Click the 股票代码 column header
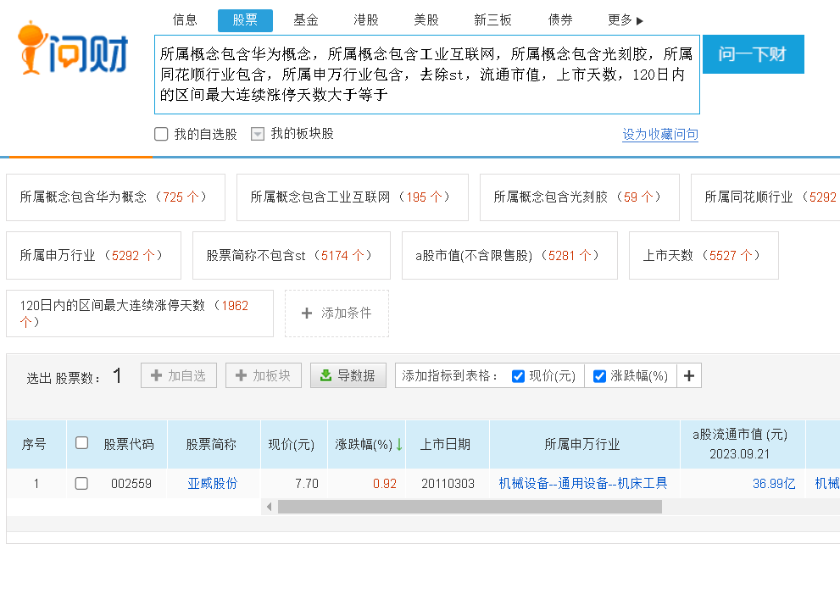This screenshot has width=840, height=616. pyautogui.click(x=129, y=444)
